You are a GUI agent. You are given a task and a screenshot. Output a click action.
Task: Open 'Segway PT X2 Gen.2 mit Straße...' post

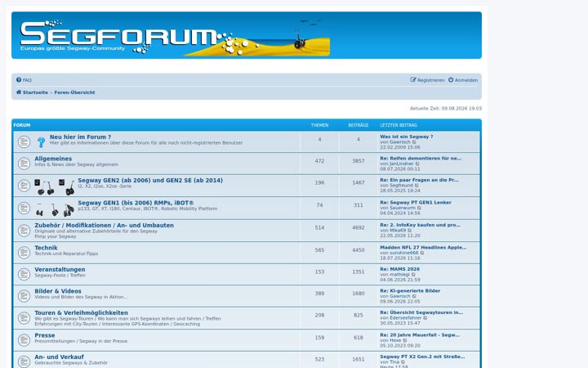click(422, 357)
